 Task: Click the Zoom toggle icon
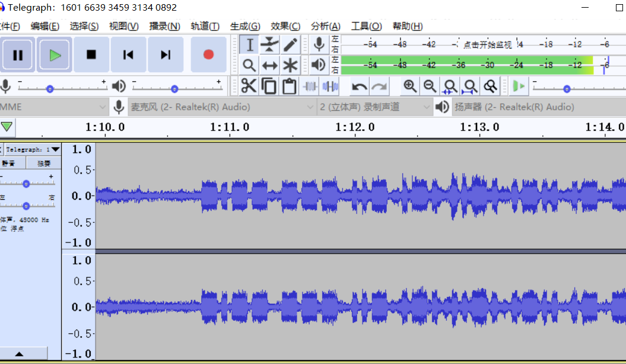point(490,87)
